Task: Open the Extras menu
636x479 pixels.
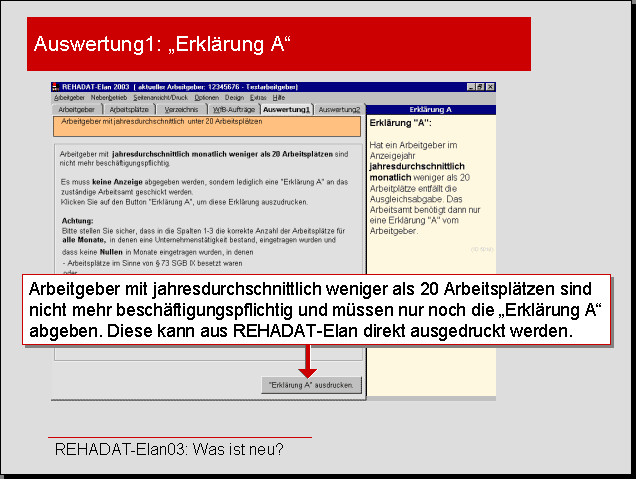Action: point(257,98)
